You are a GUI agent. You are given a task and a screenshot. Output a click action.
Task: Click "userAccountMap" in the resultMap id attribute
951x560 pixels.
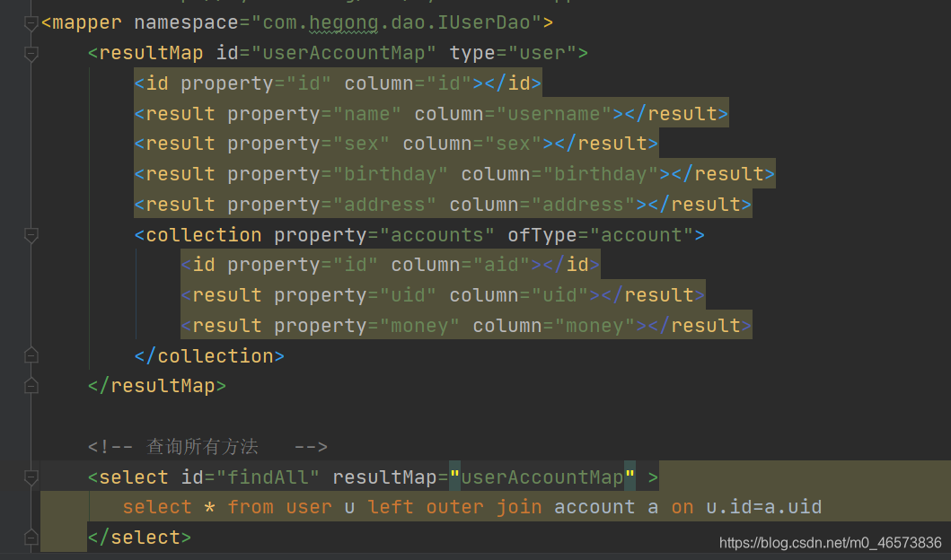(x=344, y=53)
